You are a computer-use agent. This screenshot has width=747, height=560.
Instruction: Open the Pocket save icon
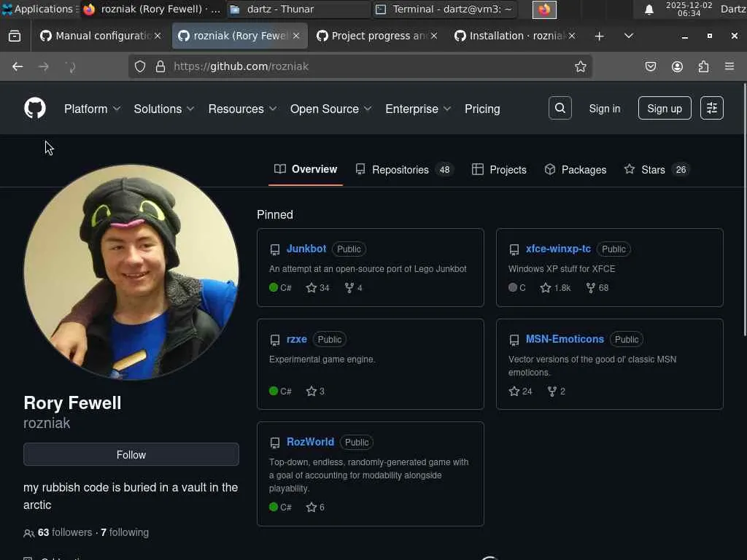(x=650, y=66)
